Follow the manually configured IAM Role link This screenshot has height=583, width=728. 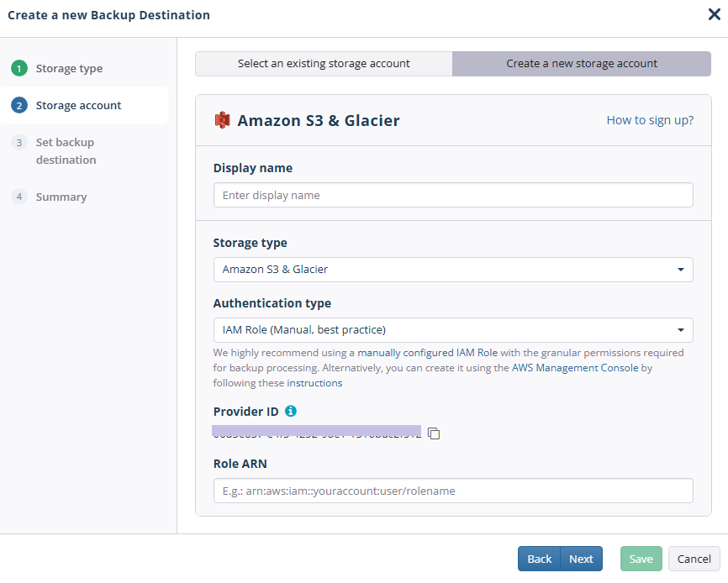427,353
